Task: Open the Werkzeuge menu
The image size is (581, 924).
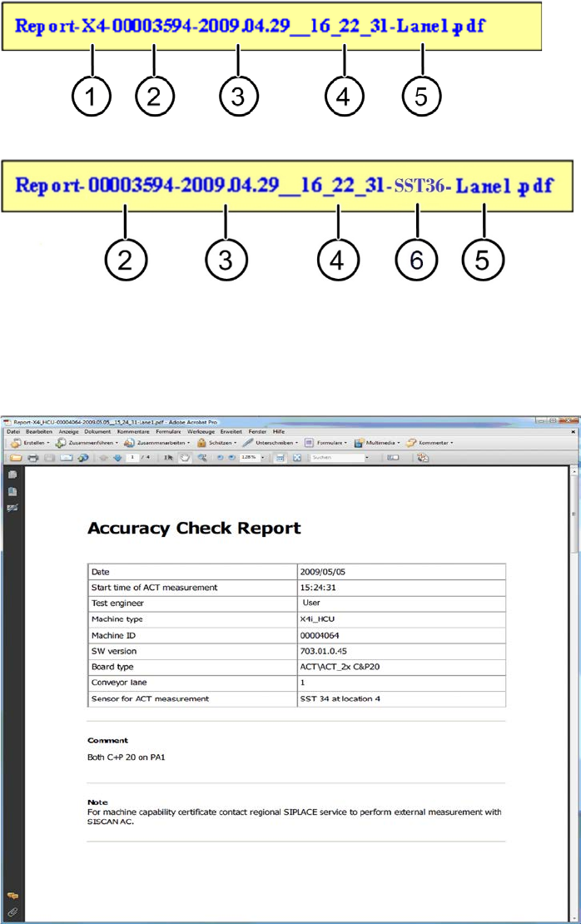Action: coord(201,431)
